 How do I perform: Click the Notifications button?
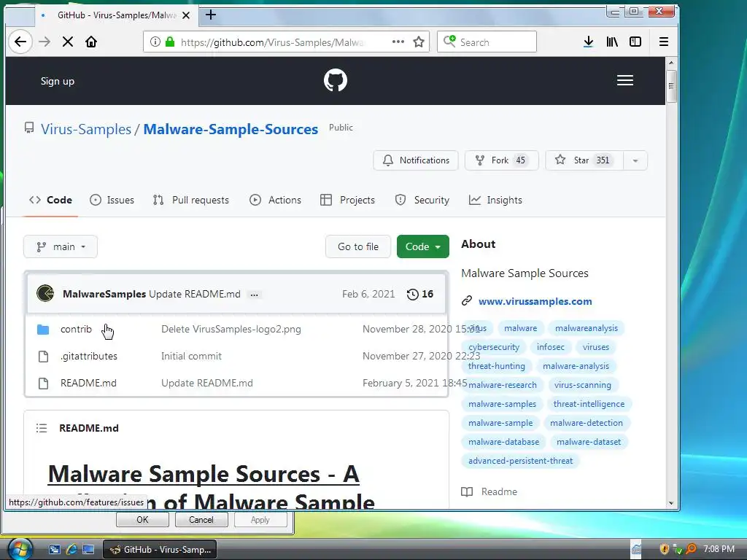pyautogui.click(x=416, y=160)
